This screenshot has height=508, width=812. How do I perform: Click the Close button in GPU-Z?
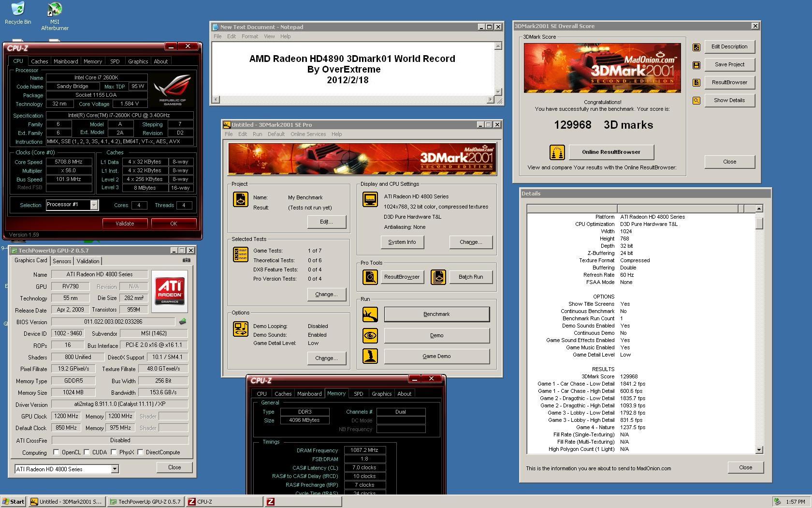(174, 467)
